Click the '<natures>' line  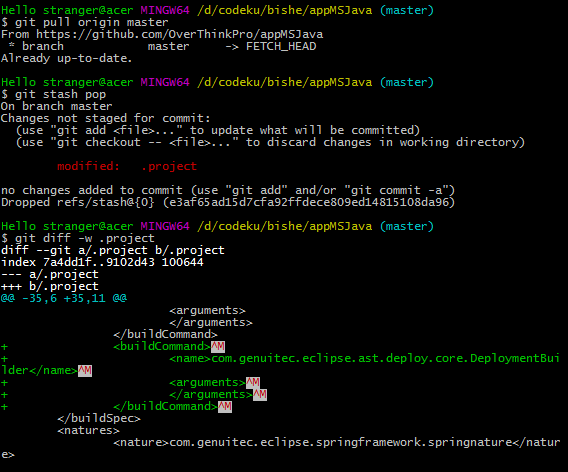(88, 430)
